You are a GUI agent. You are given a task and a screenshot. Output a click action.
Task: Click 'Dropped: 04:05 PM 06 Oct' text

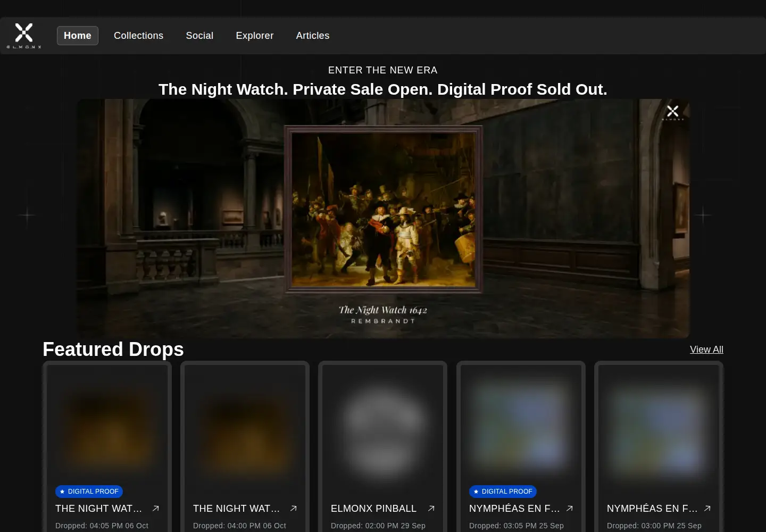[x=102, y=526]
